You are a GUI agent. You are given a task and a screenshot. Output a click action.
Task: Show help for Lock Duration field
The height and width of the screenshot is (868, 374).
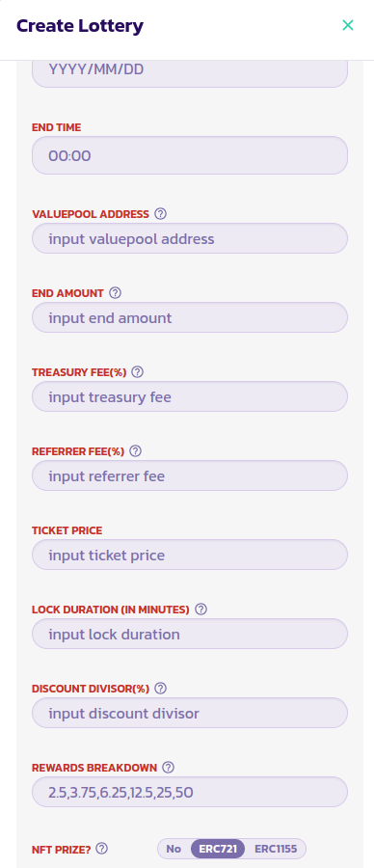coord(201,609)
